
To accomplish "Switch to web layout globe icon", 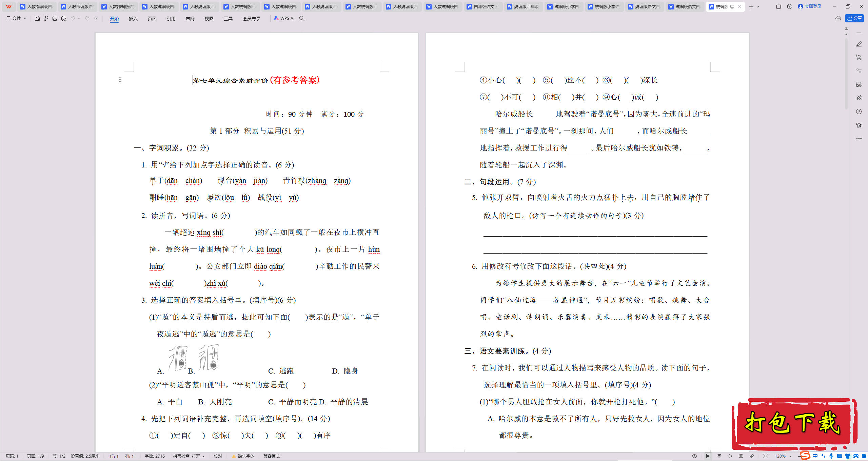I will click(x=741, y=456).
